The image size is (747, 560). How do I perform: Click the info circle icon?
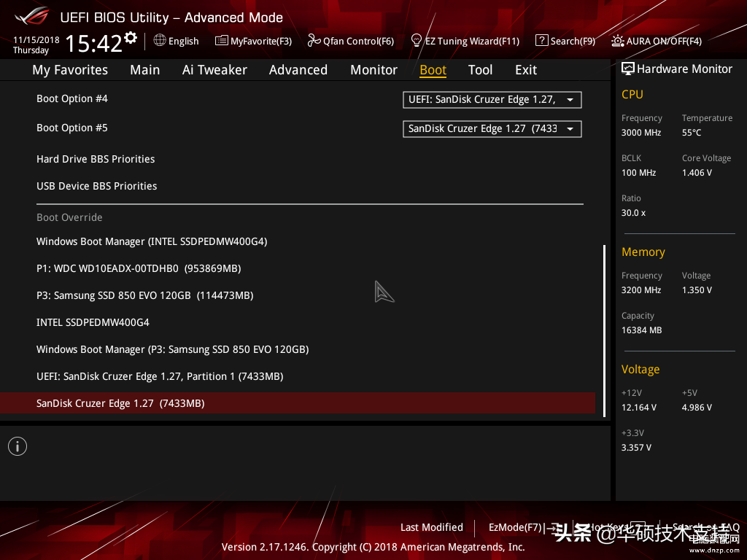tap(18, 446)
